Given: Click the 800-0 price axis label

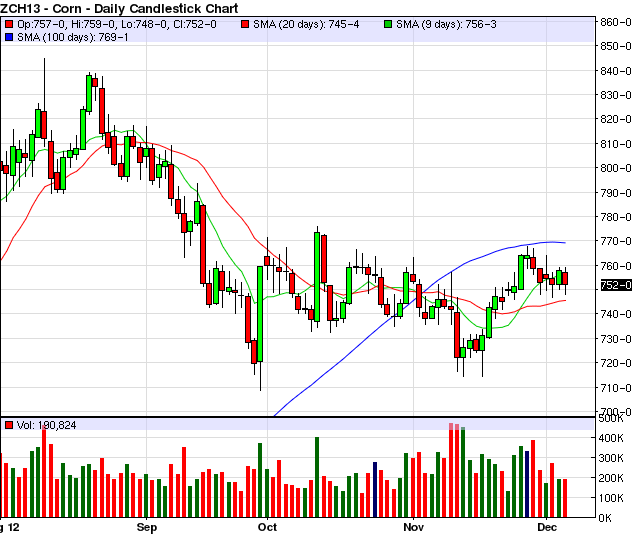Looking at the screenshot, I should click(616, 168).
